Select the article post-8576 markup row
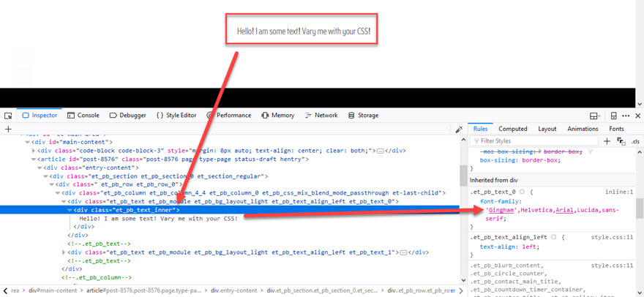Viewport: 644px width, 297px height. [173, 159]
